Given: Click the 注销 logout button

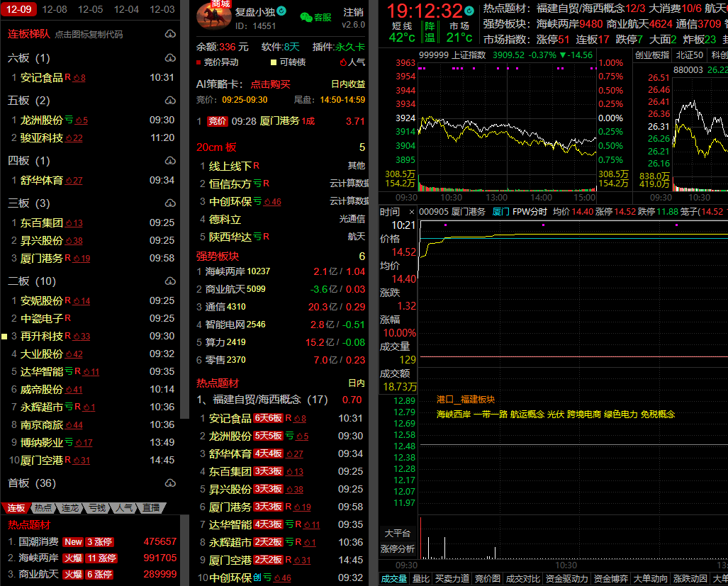Looking at the screenshot, I should click(353, 12).
